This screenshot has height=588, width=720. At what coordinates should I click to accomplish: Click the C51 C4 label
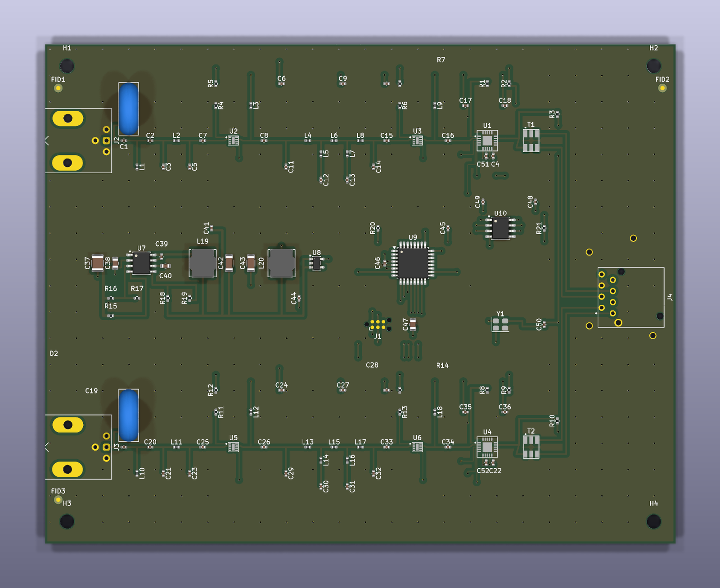(x=488, y=164)
